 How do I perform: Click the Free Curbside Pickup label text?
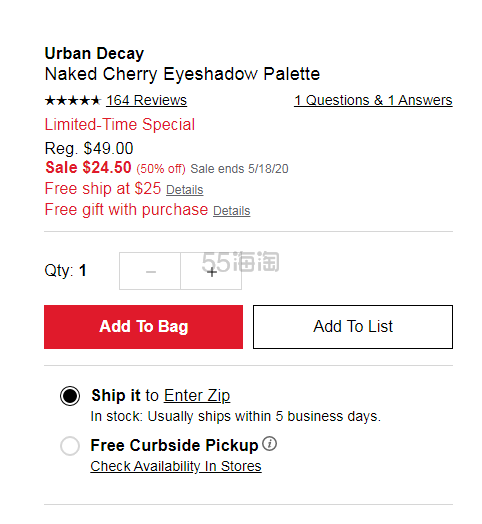174,445
